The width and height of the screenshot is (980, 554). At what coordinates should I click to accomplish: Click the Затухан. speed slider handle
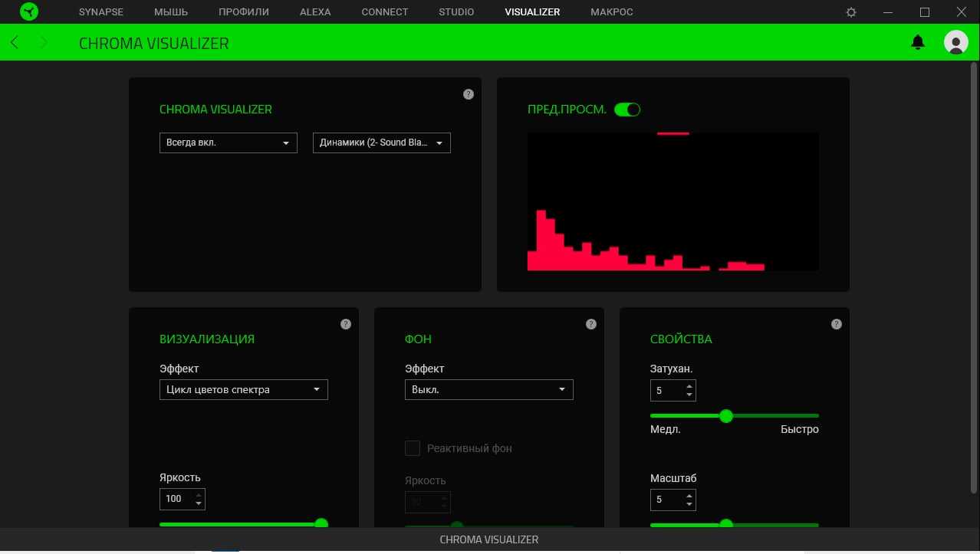pyautogui.click(x=726, y=416)
